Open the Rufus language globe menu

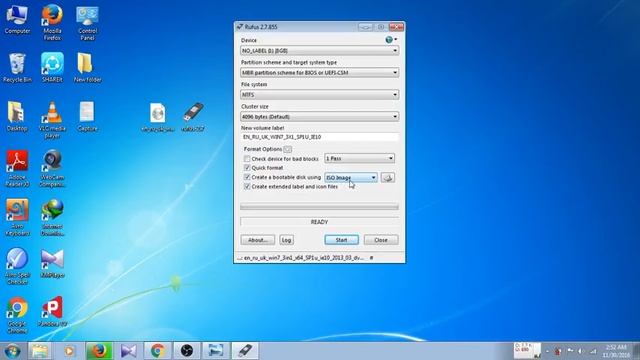(x=391, y=40)
